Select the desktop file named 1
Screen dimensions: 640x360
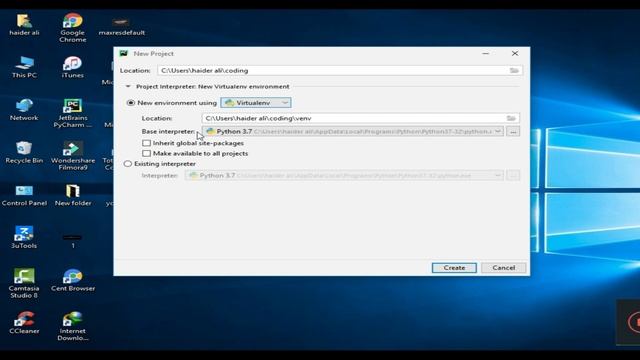(x=73, y=241)
